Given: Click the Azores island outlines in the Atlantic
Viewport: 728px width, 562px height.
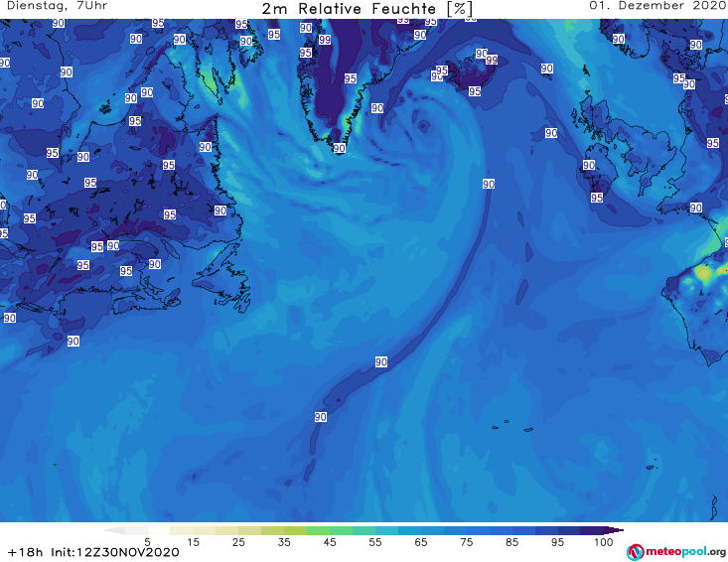Looking at the screenshot, I should click(512, 426).
